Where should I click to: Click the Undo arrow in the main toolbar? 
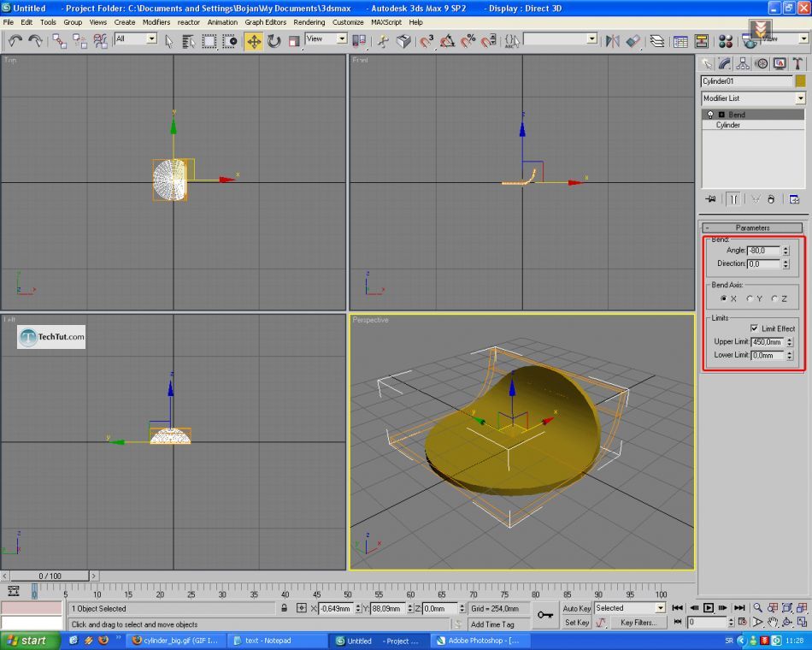15,40
